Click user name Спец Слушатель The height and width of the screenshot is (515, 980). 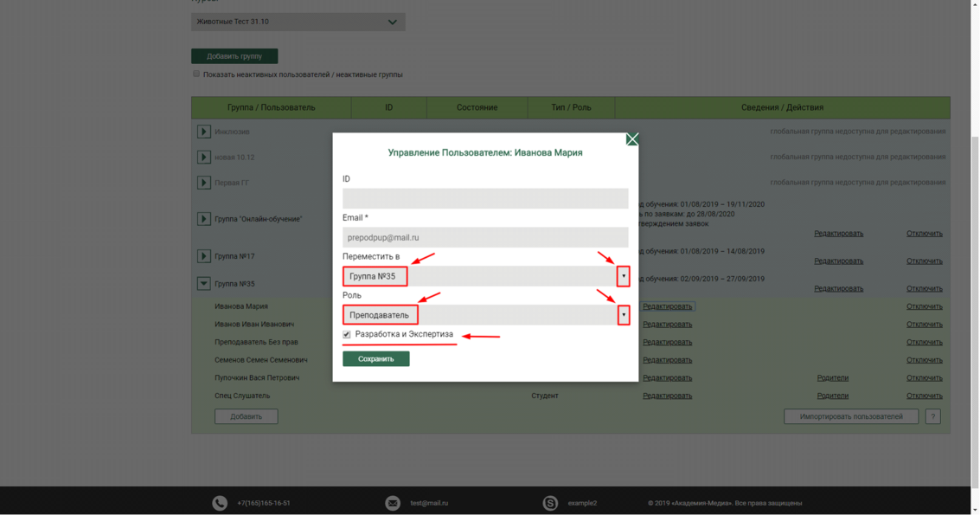click(242, 396)
